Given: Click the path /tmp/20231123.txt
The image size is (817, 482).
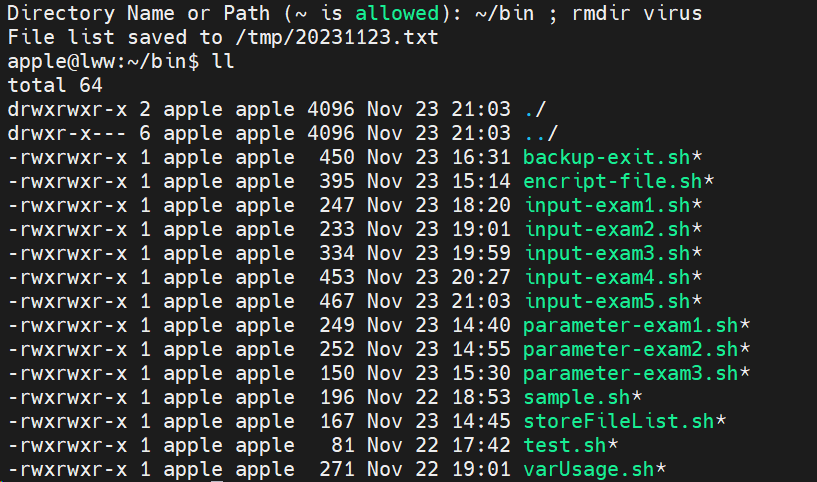Looking at the screenshot, I should 337,37.
